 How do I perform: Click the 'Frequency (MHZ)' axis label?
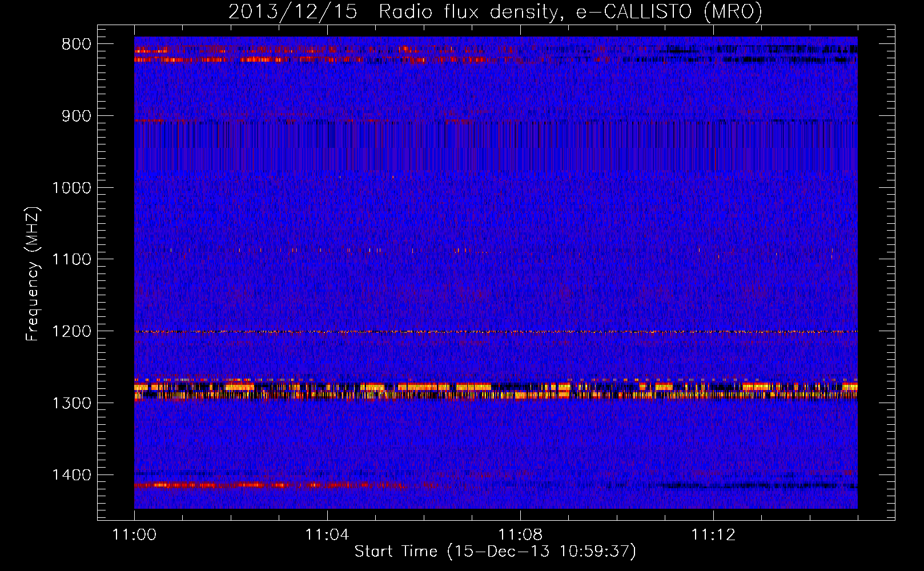(x=33, y=274)
